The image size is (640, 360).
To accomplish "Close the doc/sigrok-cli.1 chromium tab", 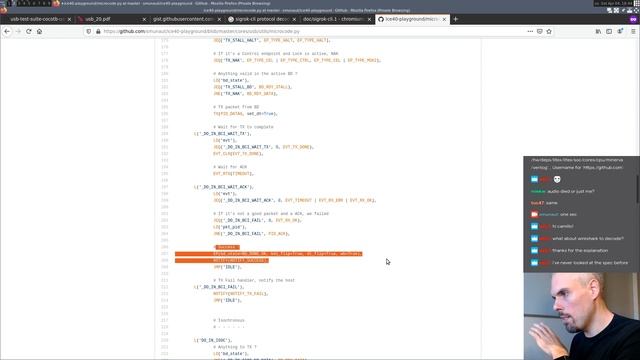I will click(369, 19).
